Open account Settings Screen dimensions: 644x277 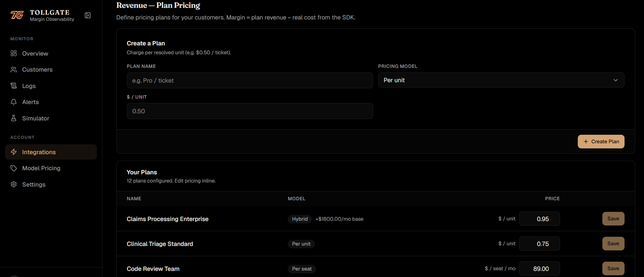coord(51,185)
